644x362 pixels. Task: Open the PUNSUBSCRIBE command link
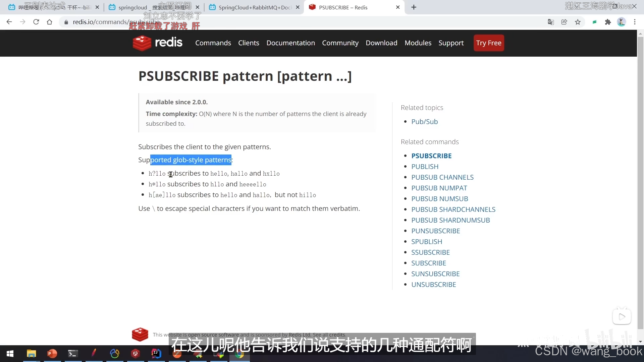[436, 231]
